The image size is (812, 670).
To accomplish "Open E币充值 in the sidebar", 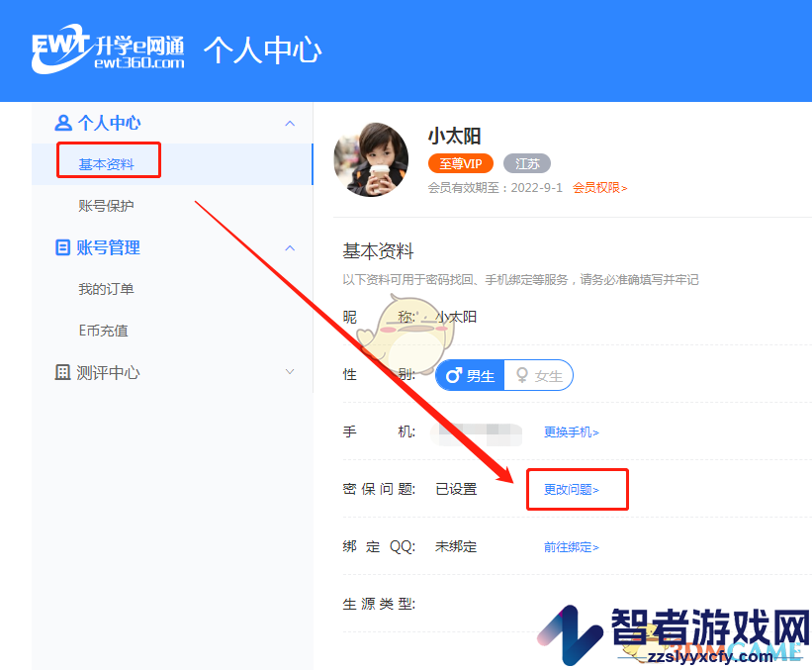I will [103, 331].
